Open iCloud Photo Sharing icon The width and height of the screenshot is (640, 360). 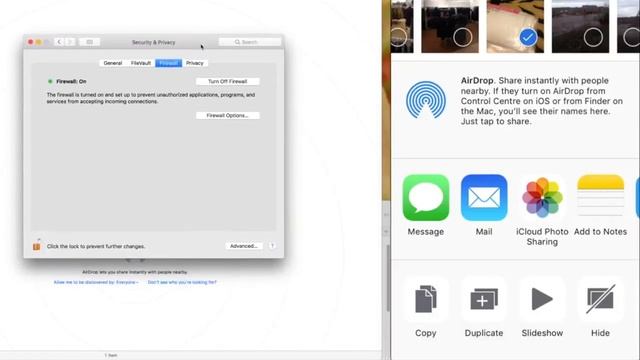point(542,198)
